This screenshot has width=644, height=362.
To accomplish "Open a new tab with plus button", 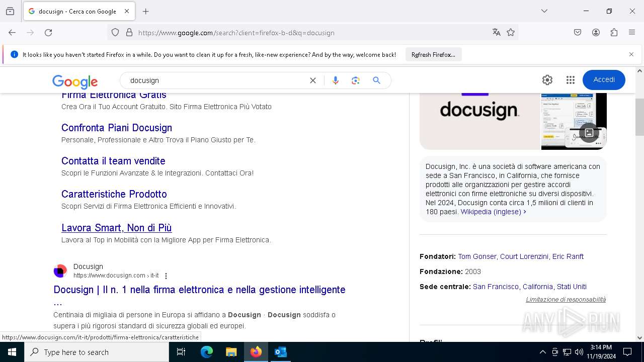I will [145, 11].
